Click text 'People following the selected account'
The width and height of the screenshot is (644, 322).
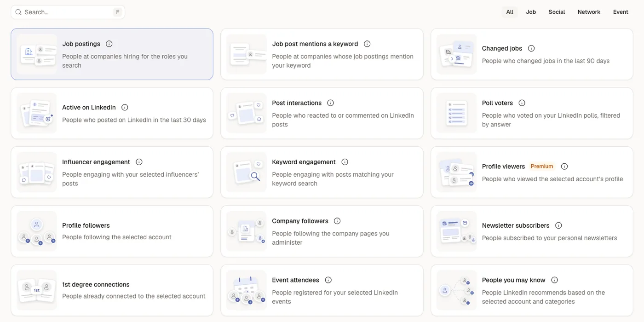coord(116,237)
